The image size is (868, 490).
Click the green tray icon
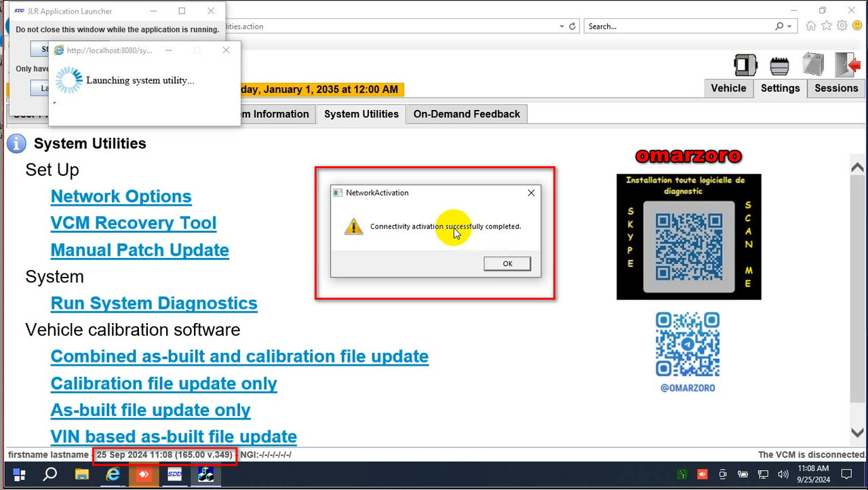(x=682, y=474)
